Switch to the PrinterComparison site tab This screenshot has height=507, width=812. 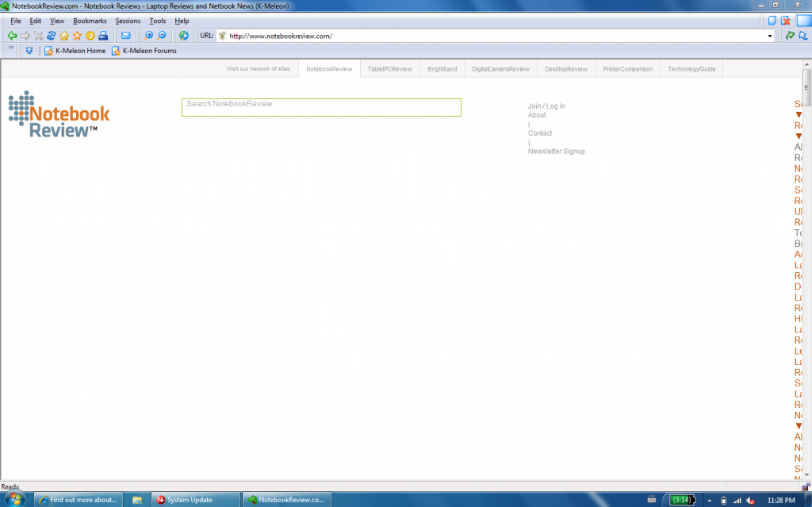tap(628, 69)
